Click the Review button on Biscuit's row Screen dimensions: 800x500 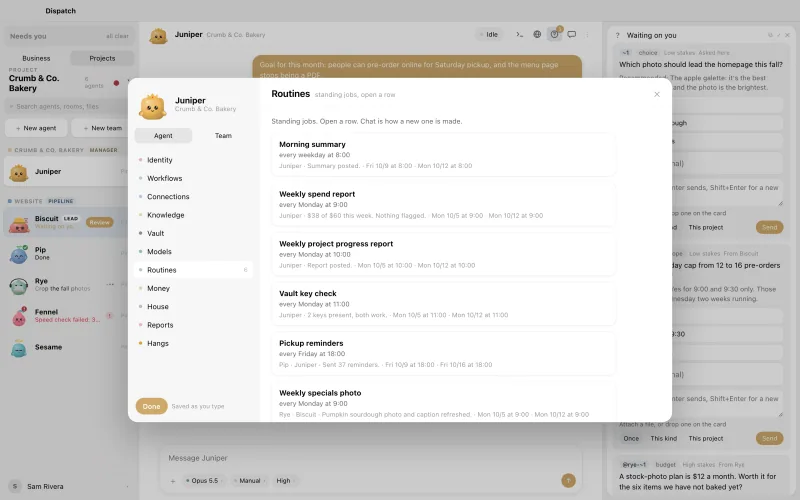click(x=99, y=222)
